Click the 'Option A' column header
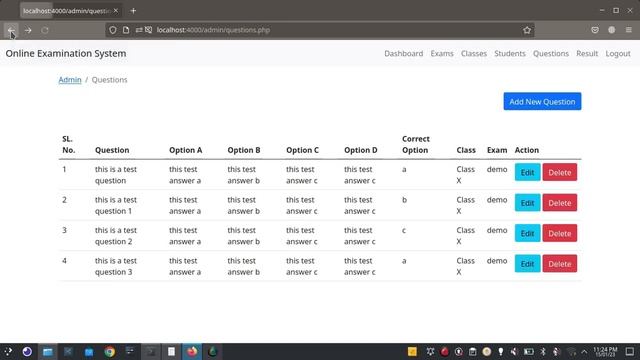The height and width of the screenshot is (360, 640). [x=185, y=150]
